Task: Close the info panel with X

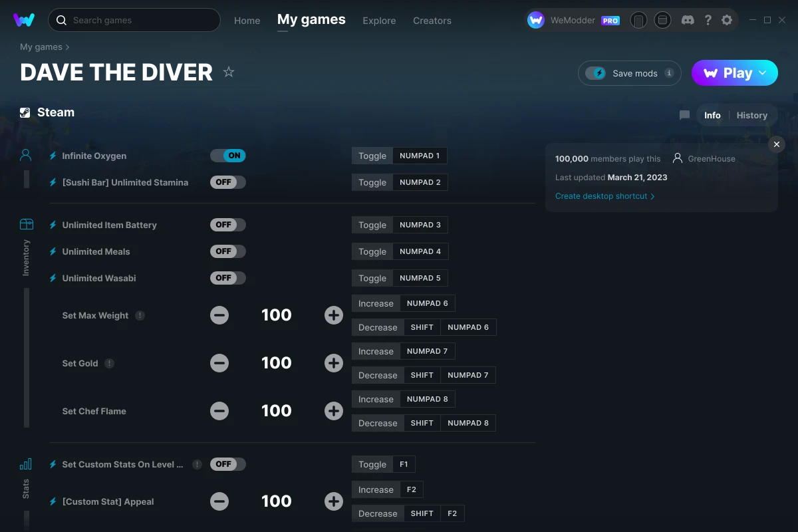Action: (x=777, y=144)
